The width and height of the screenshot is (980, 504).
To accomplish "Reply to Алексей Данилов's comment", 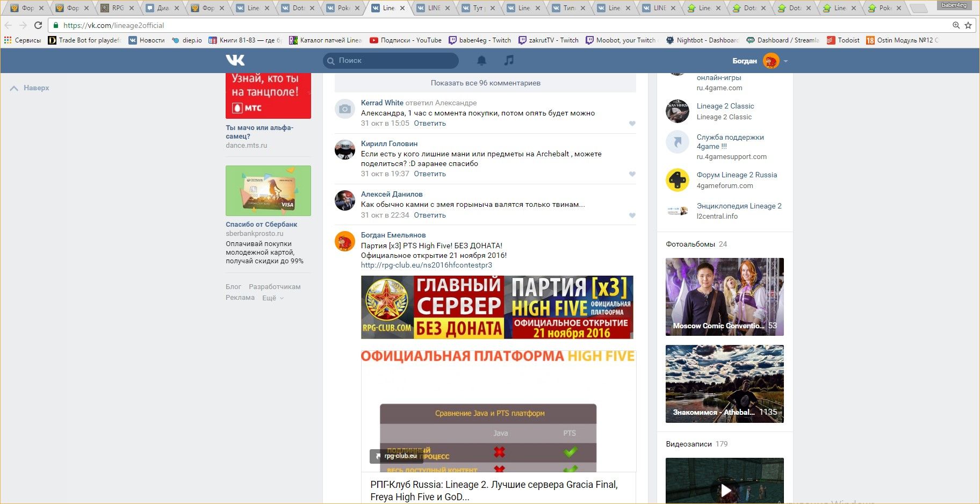I will tap(429, 215).
